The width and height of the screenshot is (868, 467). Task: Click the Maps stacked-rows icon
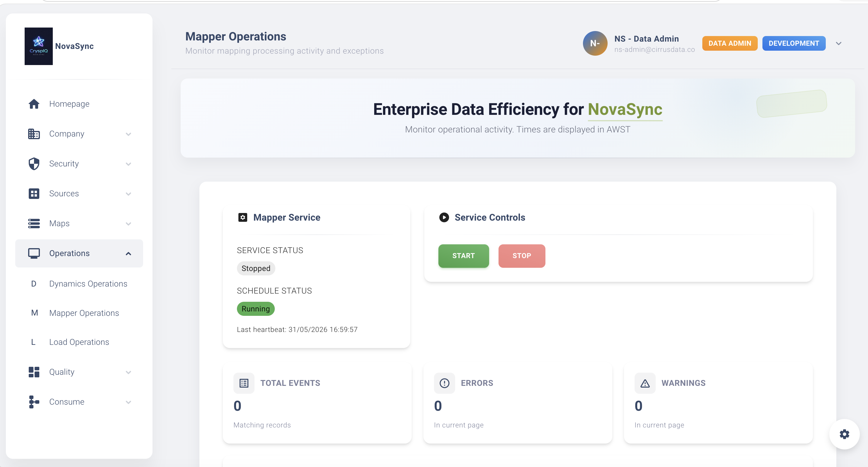coord(34,223)
